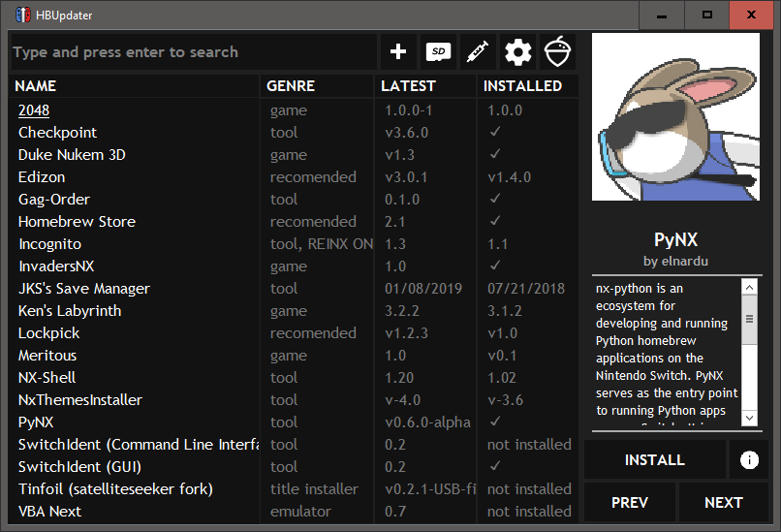This screenshot has height=532, width=781.
Task: Click the info icon beside INSTALL
Action: coord(749,459)
